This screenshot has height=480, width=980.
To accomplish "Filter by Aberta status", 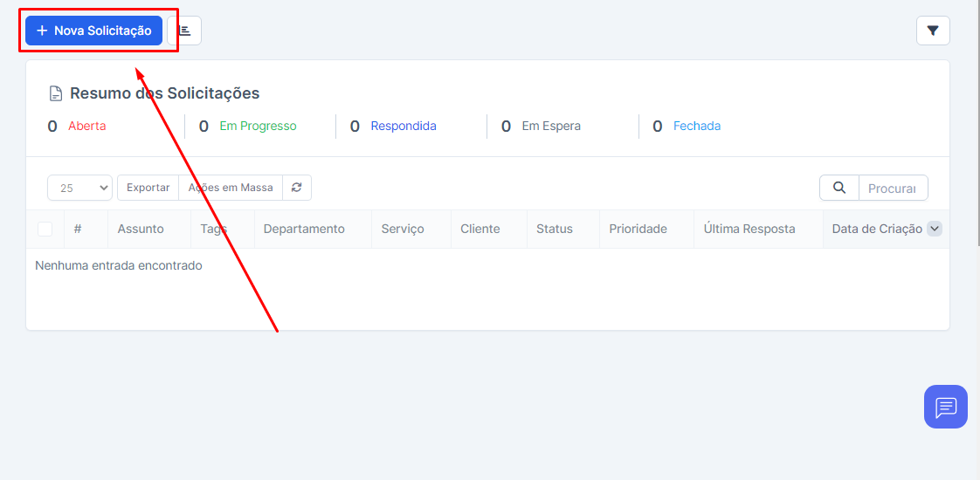I will pyautogui.click(x=86, y=126).
